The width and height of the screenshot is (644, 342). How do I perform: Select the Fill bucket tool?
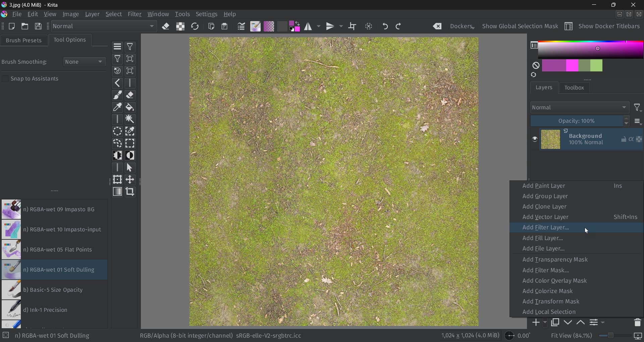click(130, 107)
